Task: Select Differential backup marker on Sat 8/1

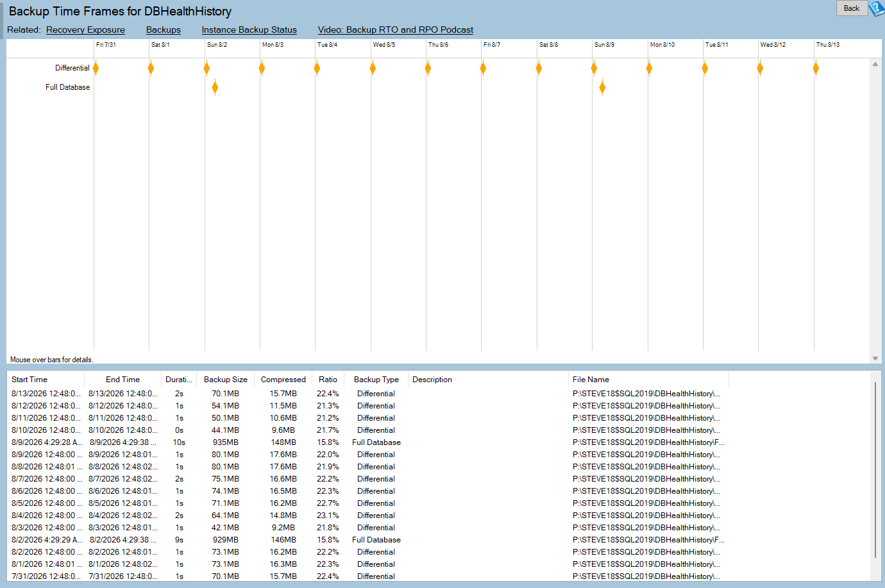Action: pos(151,68)
